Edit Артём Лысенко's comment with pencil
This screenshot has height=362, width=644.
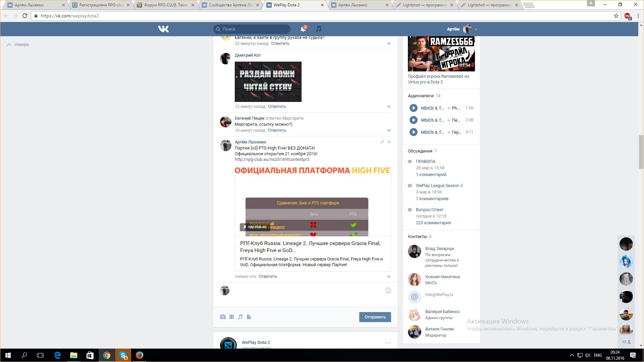tap(382, 142)
